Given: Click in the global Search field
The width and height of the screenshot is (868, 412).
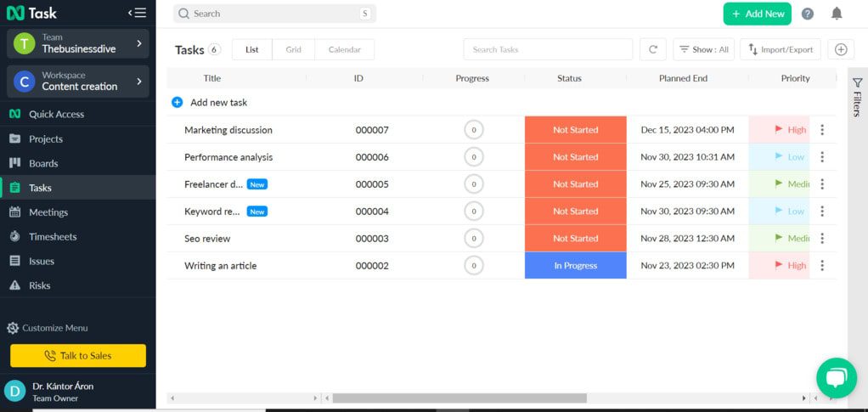Looking at the screenshot, I should (x=274, y=14).
